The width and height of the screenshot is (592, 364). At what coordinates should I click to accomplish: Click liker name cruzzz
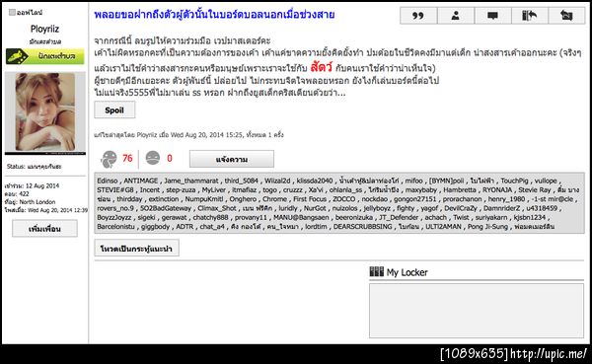pyautogui.click(x=293, y=189)
